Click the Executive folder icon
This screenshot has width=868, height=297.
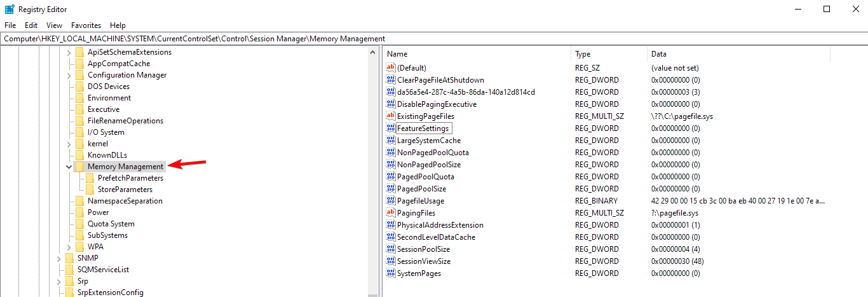(x=79, y=109)
